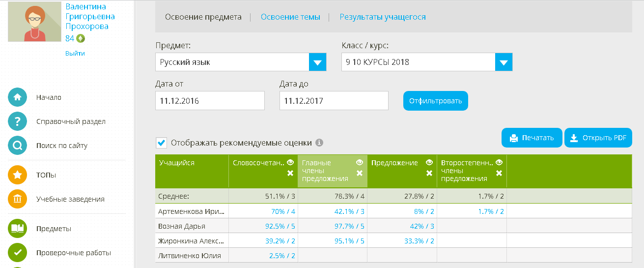The image size is (644, 268).
Task: Toggle eye icon on Словосочетание column
Action: (290, 162)
